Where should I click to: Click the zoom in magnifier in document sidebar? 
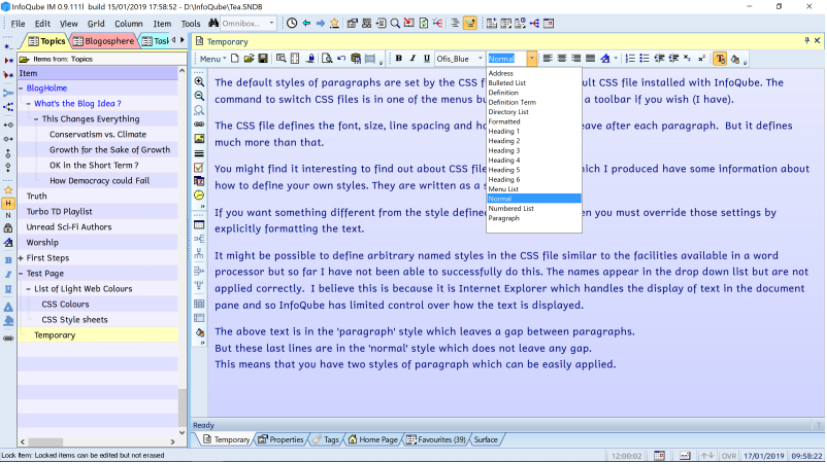pos(199,82)
